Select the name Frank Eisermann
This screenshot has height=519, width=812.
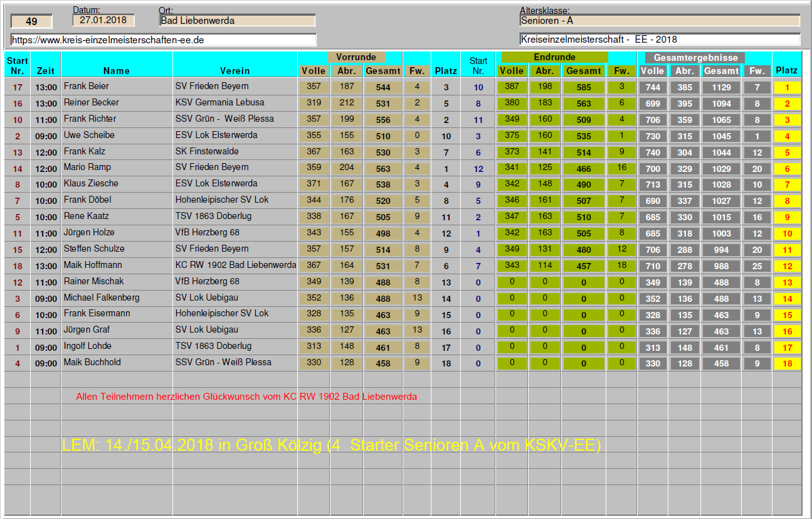point(96,313)
